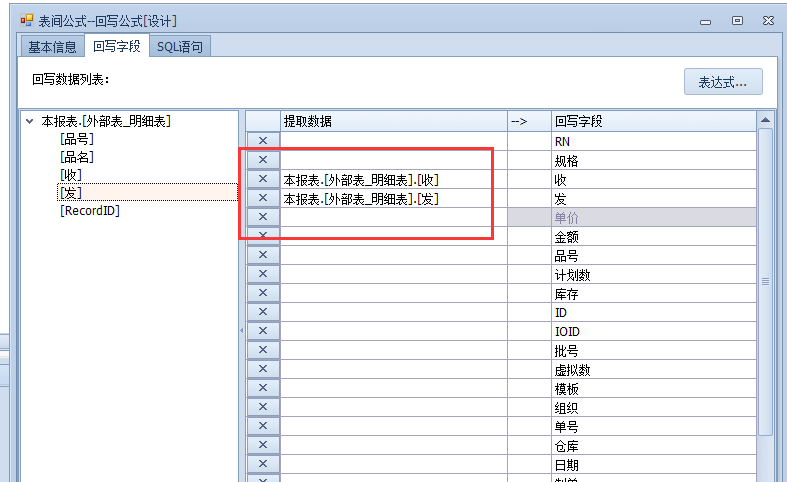Screen dimensions: 787x482
Task: Click the 提取数据 column header
Action: pos(393,121)
